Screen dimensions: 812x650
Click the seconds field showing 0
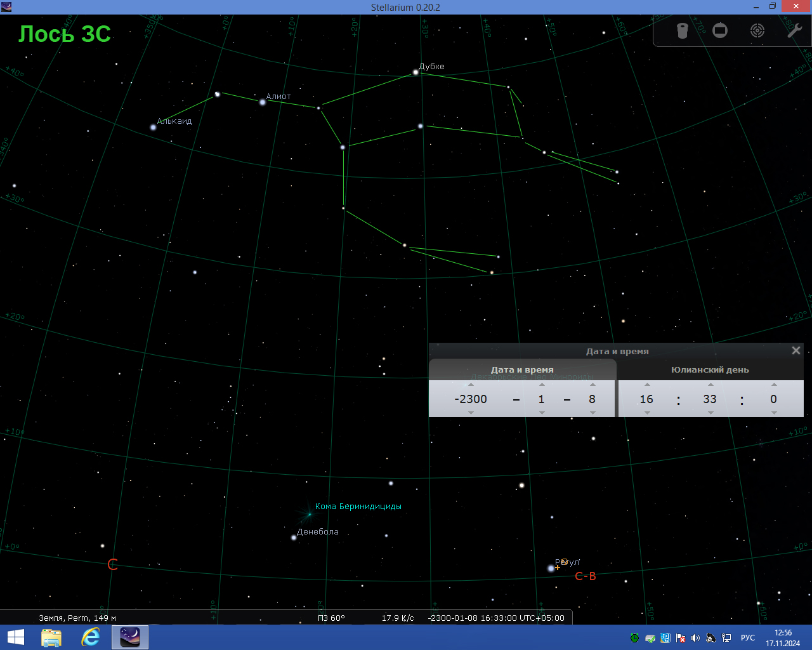click(x=774, y=399)
